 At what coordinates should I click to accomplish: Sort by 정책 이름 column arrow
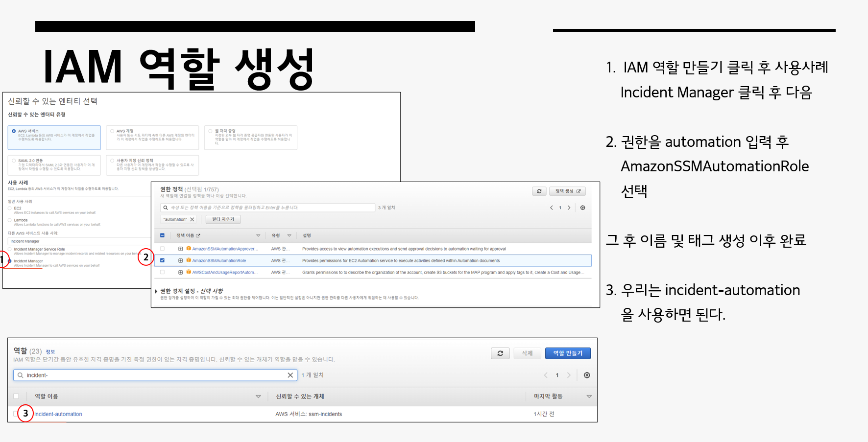point(258,235)
